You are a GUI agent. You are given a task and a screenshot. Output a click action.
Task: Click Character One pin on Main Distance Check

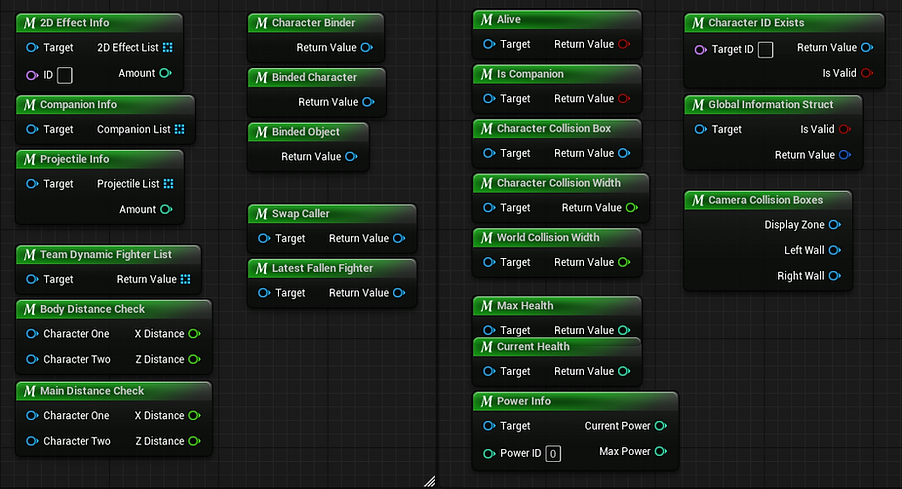[32, 415]
